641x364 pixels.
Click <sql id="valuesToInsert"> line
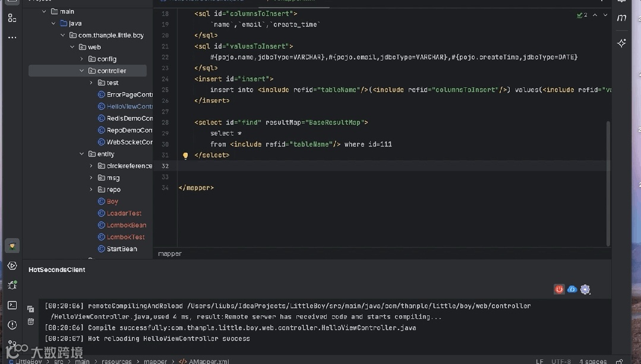click(x=244, y=46)
